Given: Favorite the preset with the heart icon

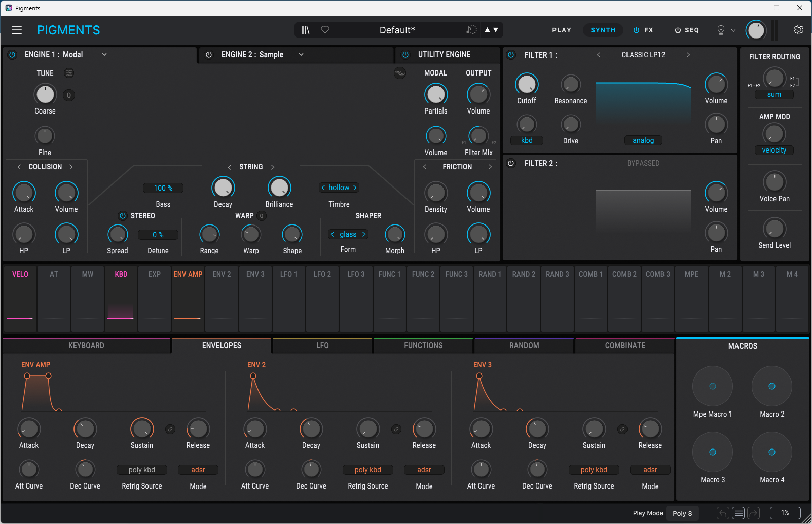Looking at the screenshot, I should pyautogui.click(x=325, y=30).
